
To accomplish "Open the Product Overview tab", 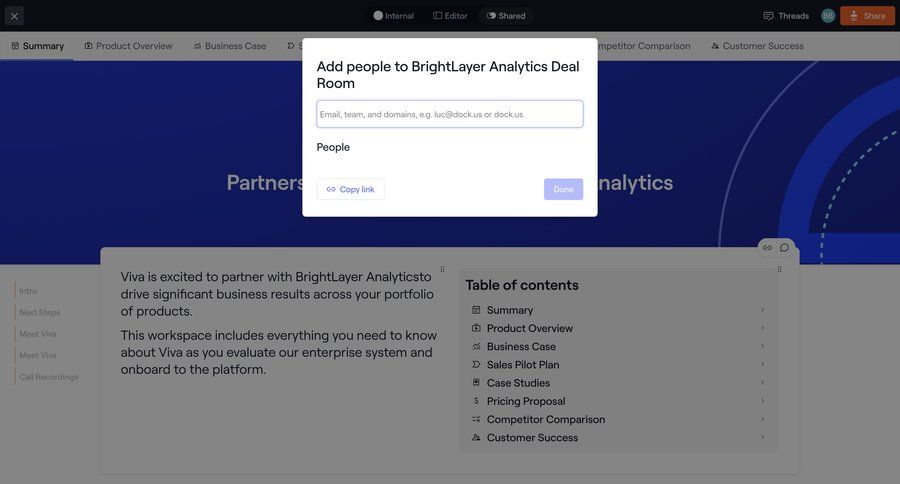I will [129, 46].
